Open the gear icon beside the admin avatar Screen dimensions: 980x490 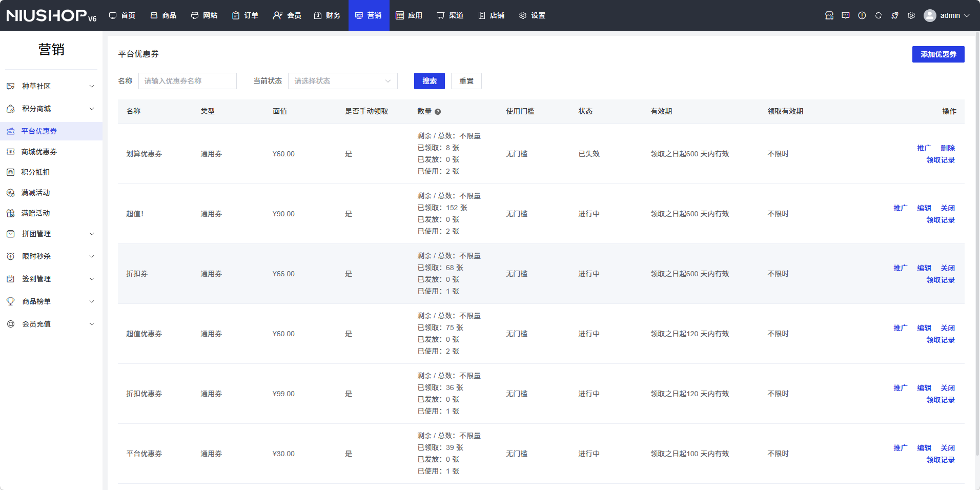pyautogui.click(x=911, y=15)
